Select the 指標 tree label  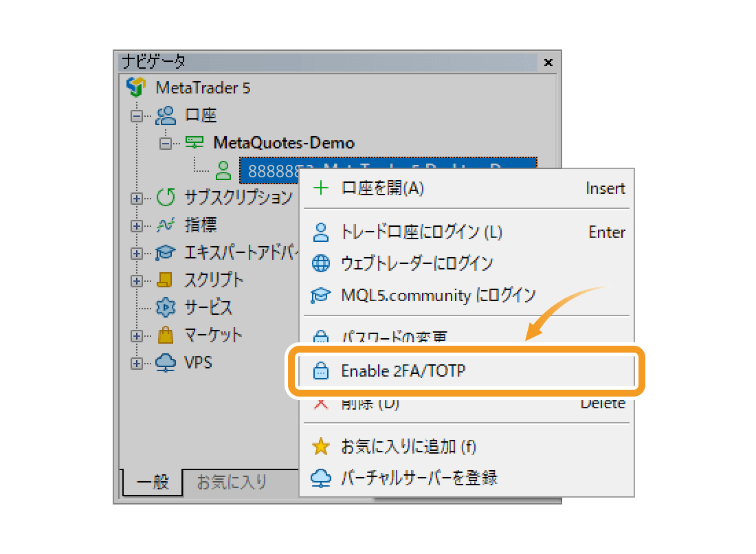click(201, 225)
